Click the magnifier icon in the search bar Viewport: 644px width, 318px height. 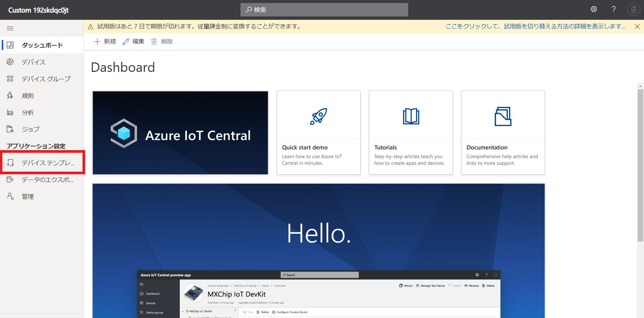tap(249, 10)
